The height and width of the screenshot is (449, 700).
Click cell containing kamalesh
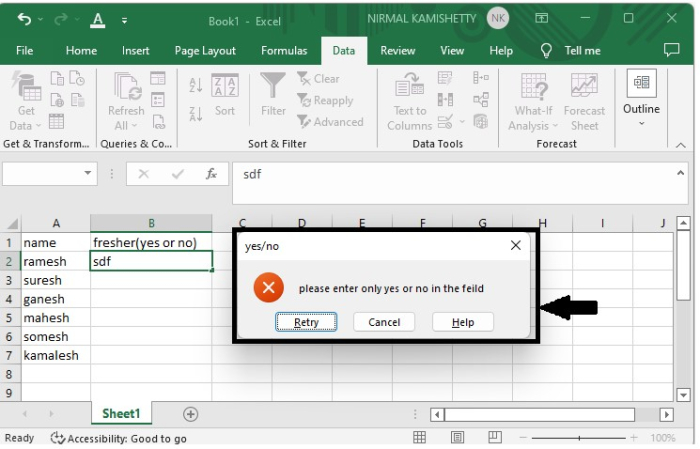coord(56,356)
